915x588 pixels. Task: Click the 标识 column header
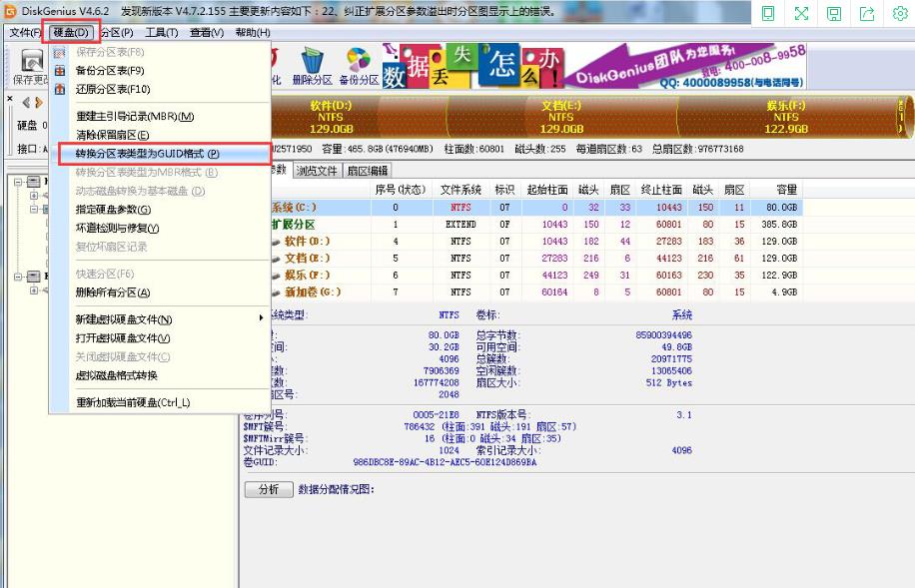[x=504, y=190]
